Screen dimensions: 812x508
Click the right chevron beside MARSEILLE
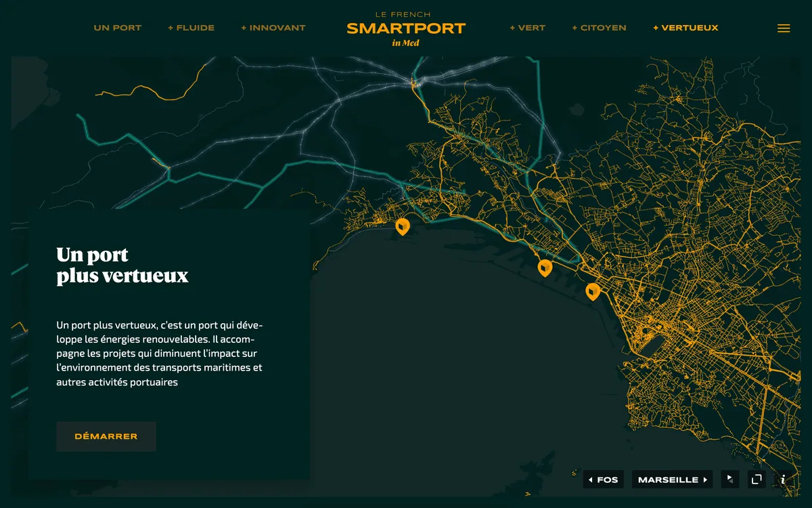click(x=706, y=479)
